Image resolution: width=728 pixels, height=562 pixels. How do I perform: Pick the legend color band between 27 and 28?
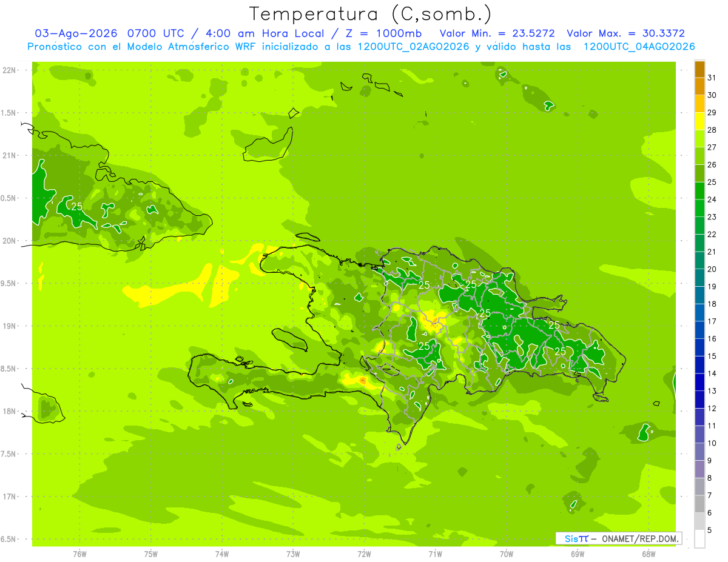click(x=699, y=139)
